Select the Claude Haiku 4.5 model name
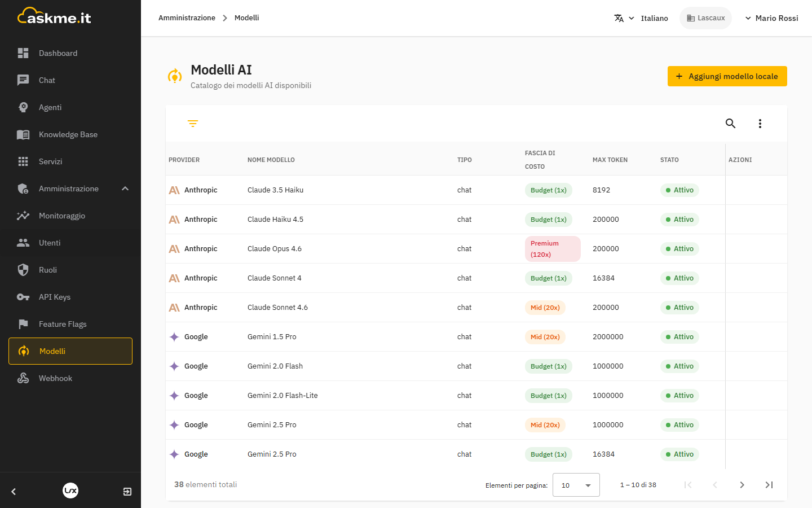This screenshot has width=812, height=508. [275, 220]
